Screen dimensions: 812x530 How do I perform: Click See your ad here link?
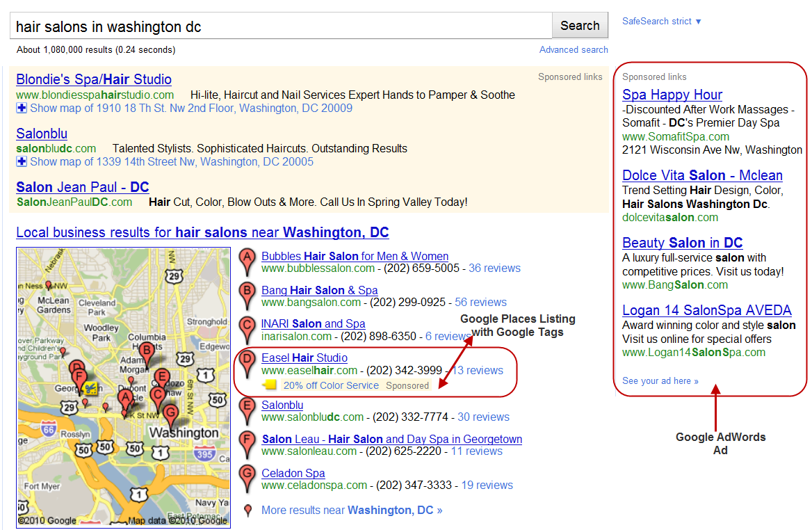pos(660,381)
